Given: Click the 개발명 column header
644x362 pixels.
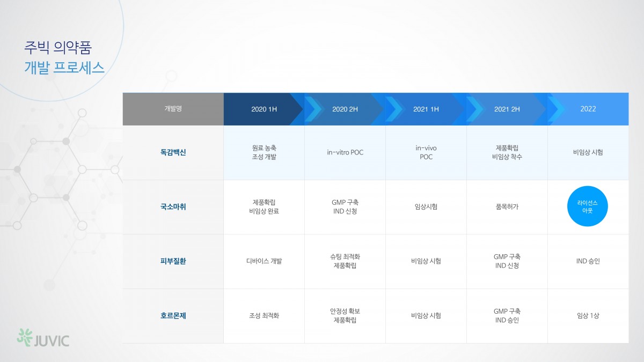Looking at the screenshot, I should point(173,109).
